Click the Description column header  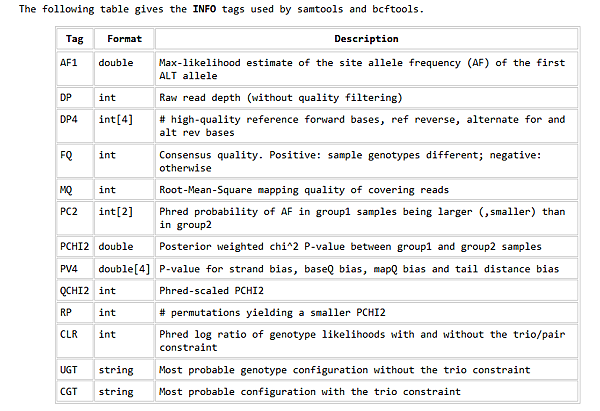pyautogui.click(x=366, y=39)
